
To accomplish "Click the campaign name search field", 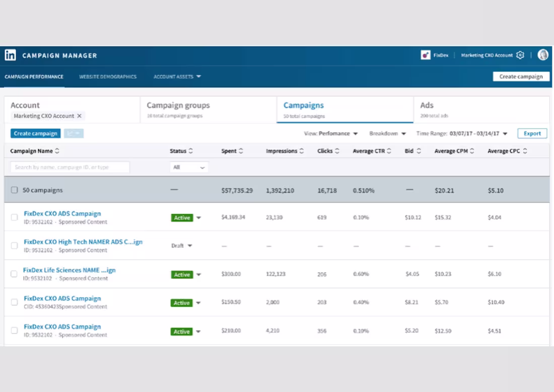I will coord(70,167).
